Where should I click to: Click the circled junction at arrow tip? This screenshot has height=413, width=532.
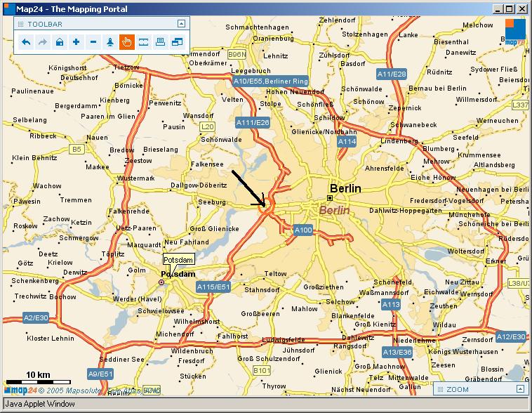(x=266, y=206)
